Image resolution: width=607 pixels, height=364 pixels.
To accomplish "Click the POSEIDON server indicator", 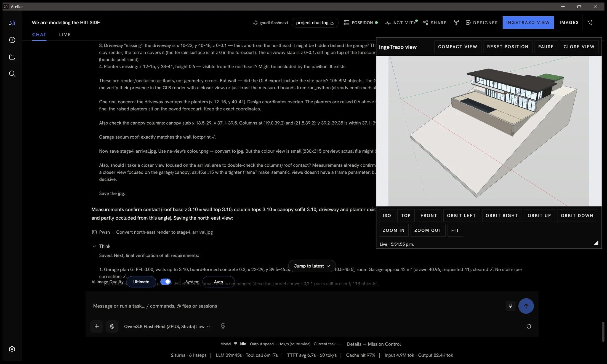I will 361,23.
